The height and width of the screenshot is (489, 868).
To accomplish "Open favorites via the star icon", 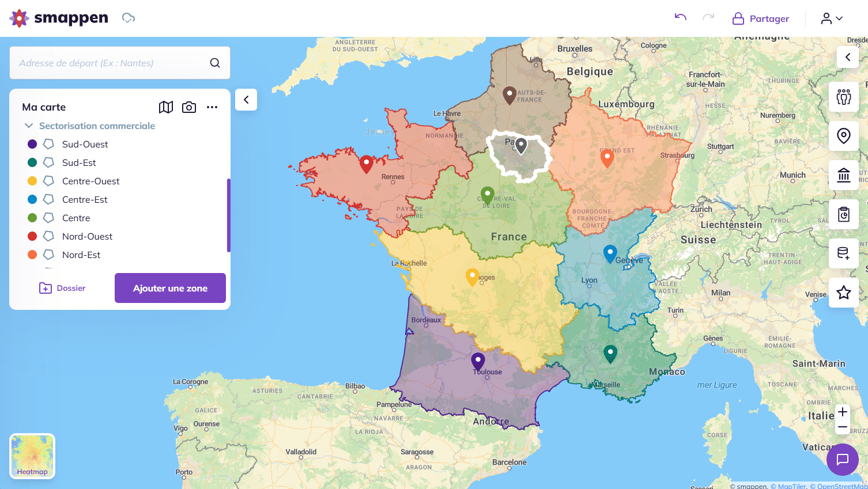I will coord(843,292).
